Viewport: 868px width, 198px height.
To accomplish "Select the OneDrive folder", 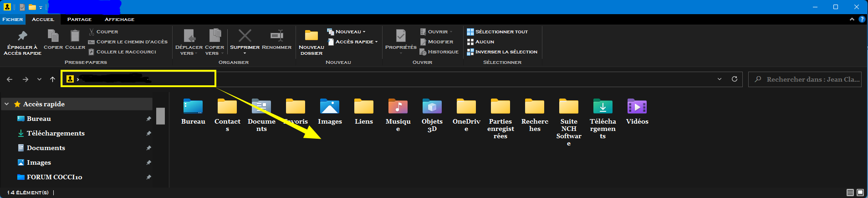I will (x=466, y=115).
